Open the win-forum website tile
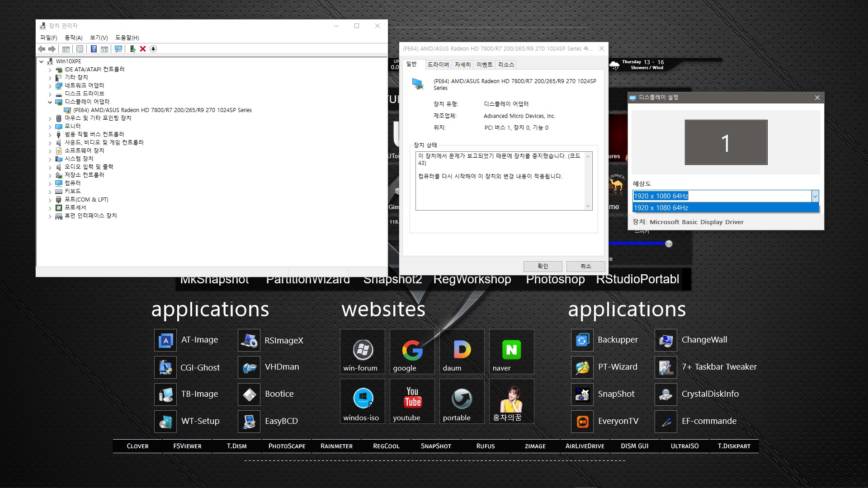This screenshot has width=868, height=488. pos(363,352)
